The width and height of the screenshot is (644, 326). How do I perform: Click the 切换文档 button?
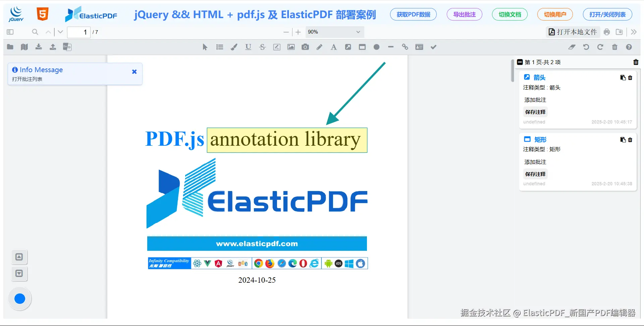(x=510, y=14)
